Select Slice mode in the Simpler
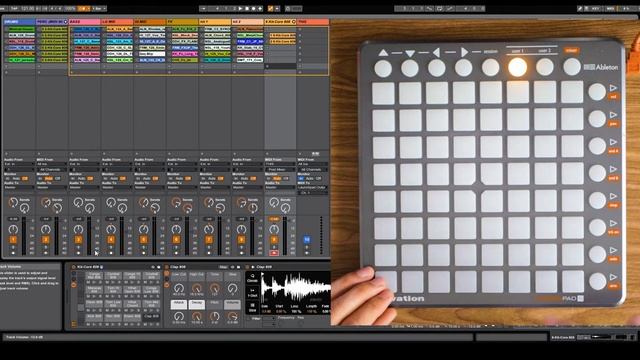The height and width of the screenshot is (360, 640). (252, 307)
